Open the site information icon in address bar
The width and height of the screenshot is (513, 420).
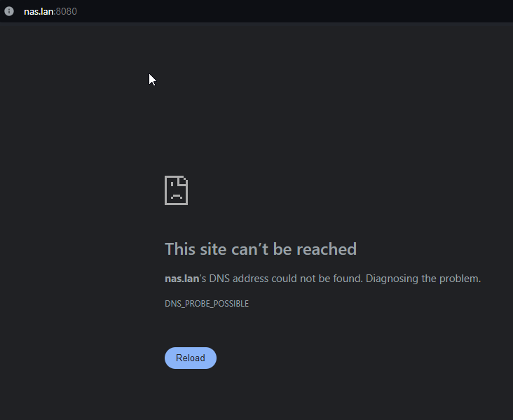[9, 11]
